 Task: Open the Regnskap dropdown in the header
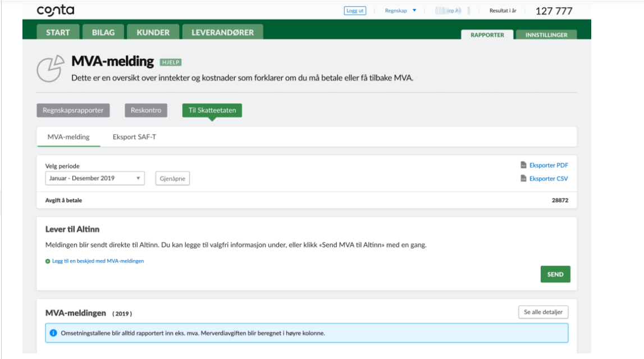click(400, 11)
